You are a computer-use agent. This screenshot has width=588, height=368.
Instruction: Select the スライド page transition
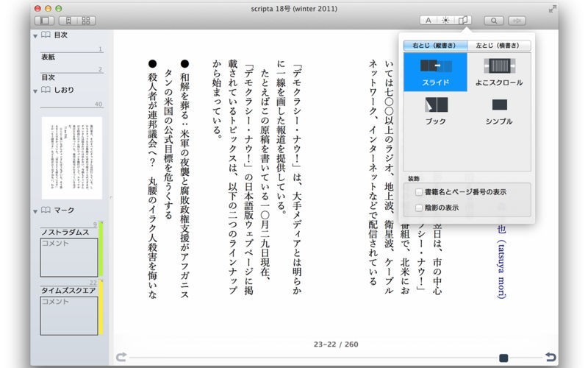coord(436,72)
